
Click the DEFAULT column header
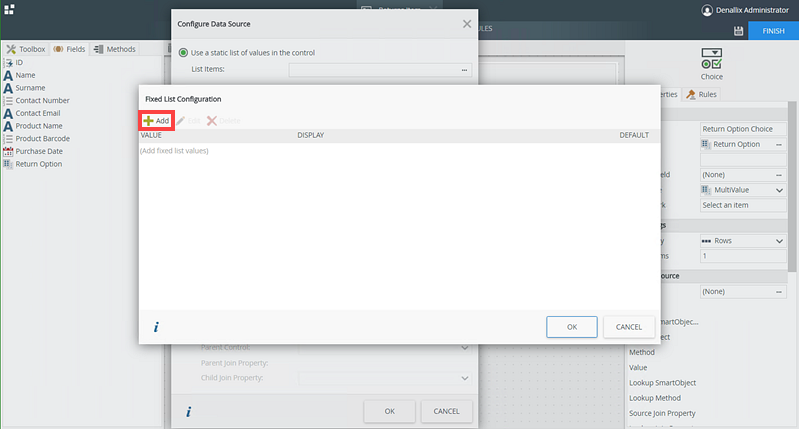tap(634, 135)
